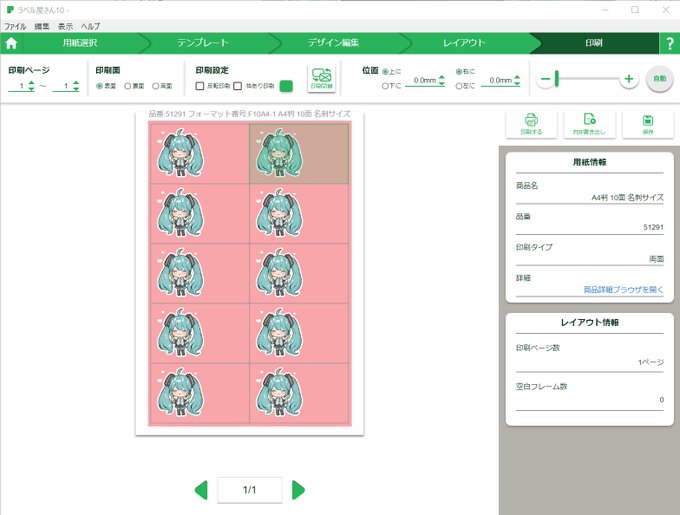The image size is (680, 515).
Task: Select 右に rightward position radio
Action: (459, 72)
